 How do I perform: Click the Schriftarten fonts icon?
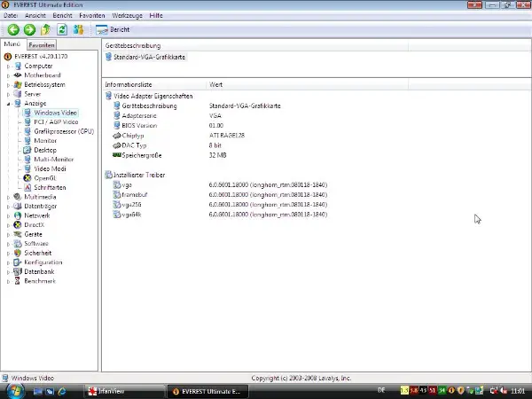tap(27, 187)
